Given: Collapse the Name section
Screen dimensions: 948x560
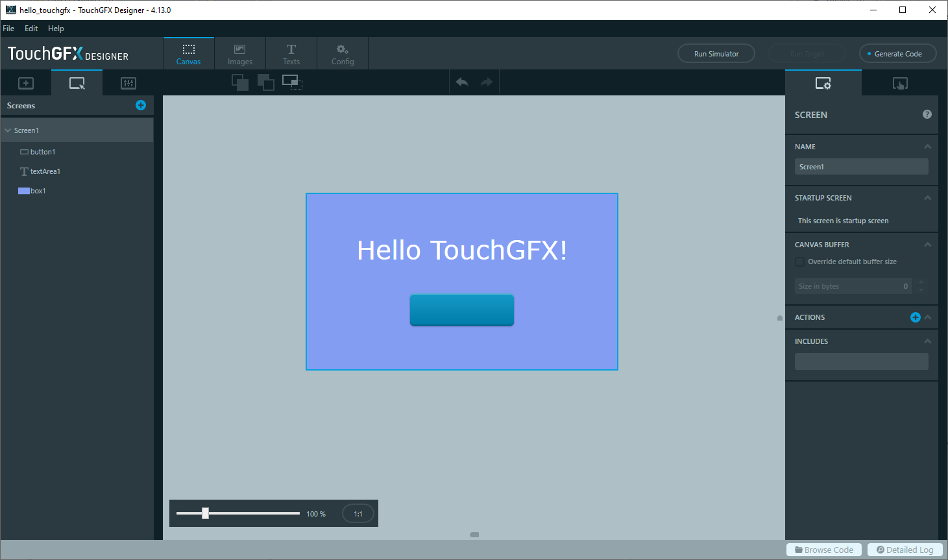Looking at the screenshot, I should (x=927, y=147).
